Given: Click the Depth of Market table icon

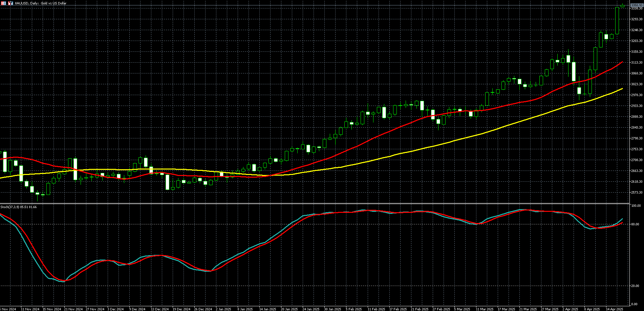Looking at the screenshot, I should [x=3, y=3].
